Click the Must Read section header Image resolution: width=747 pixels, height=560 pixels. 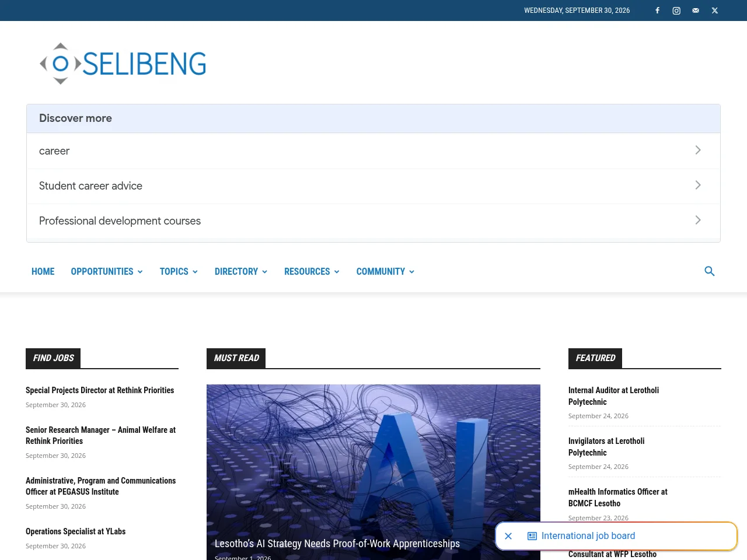236,358
